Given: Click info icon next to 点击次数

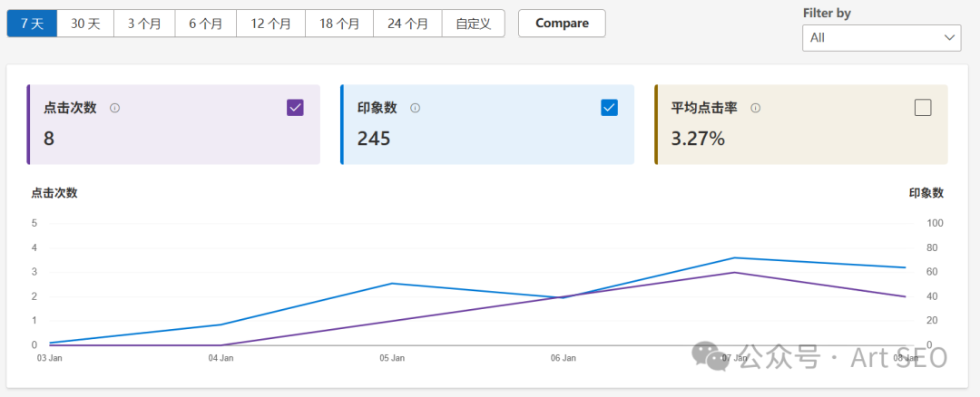Looking at the screenshot, I should pos(115,108).
